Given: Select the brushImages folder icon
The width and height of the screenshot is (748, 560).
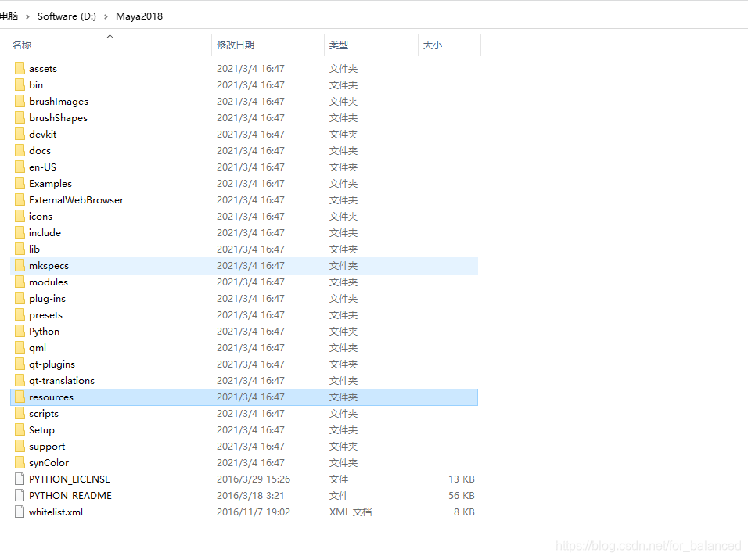Looking at the screenshot, I should 20,101.
